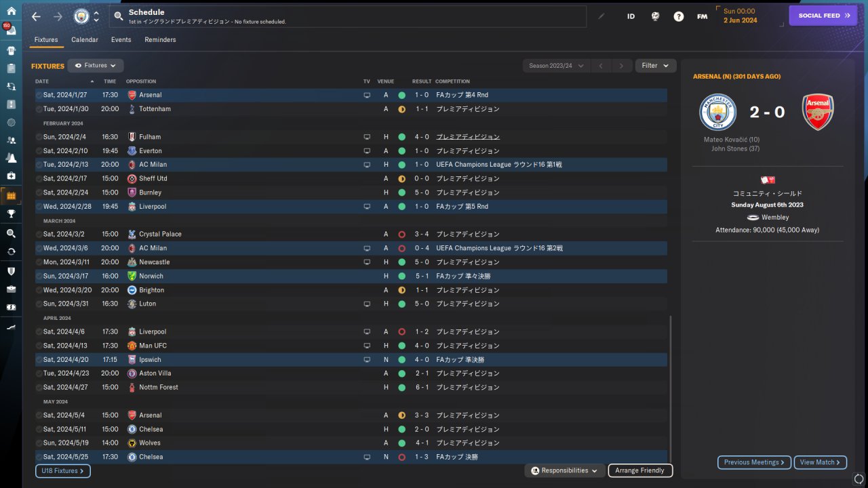
Task: Select the Chelsea FA Cup final row on 5/25
Action: click(351, 457)
